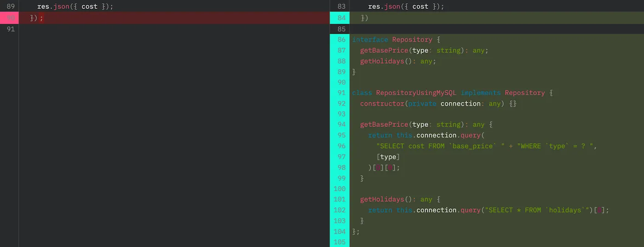Click line number 105 in the right gutter
The image size is (644, 247).
[339, 242]
